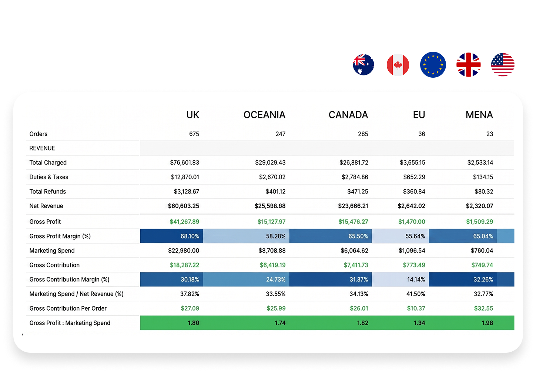
Task: Click gross contribution $7,411.73
Action: (x=356, y=265)
